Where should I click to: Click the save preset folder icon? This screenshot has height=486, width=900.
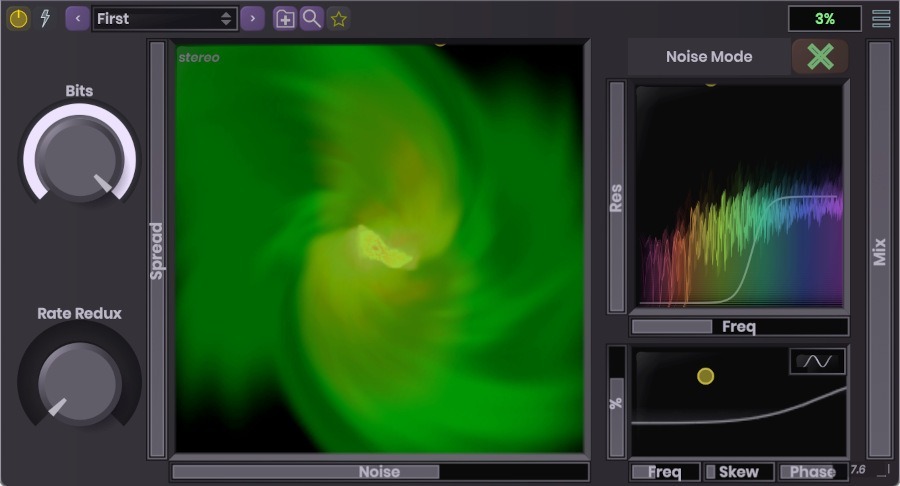click(285, 18)
